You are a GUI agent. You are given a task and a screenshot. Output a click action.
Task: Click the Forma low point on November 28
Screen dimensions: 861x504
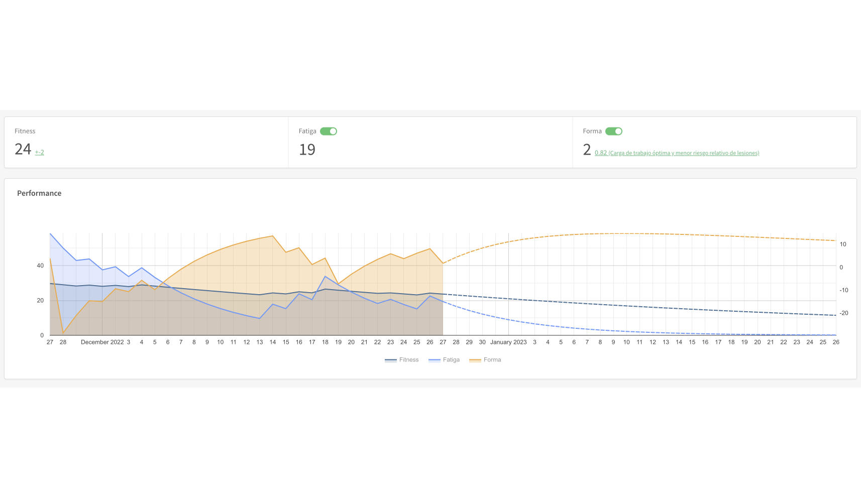point(63,333)
